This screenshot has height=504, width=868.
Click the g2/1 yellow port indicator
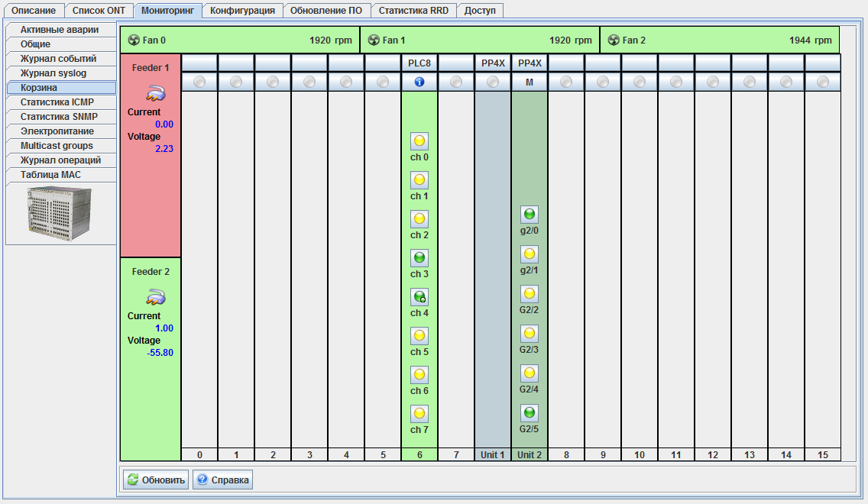pyautogui.click(x=530, y=254)
